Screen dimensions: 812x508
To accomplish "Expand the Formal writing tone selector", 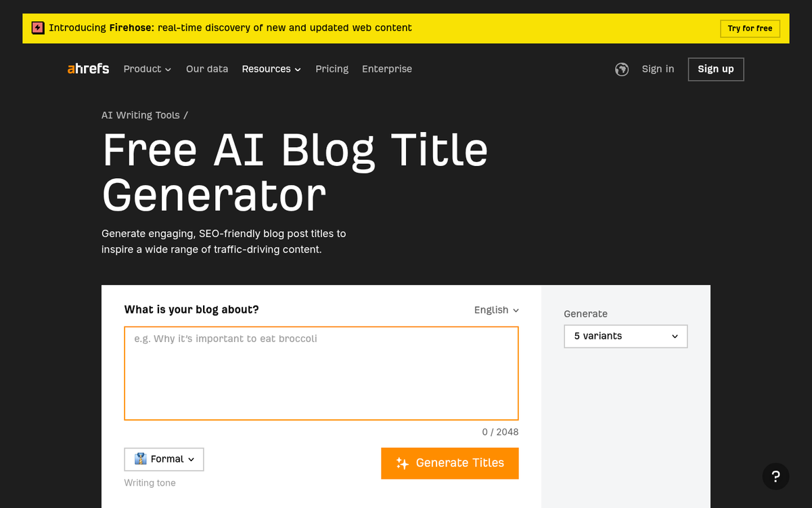I will [x=163, y=459].
